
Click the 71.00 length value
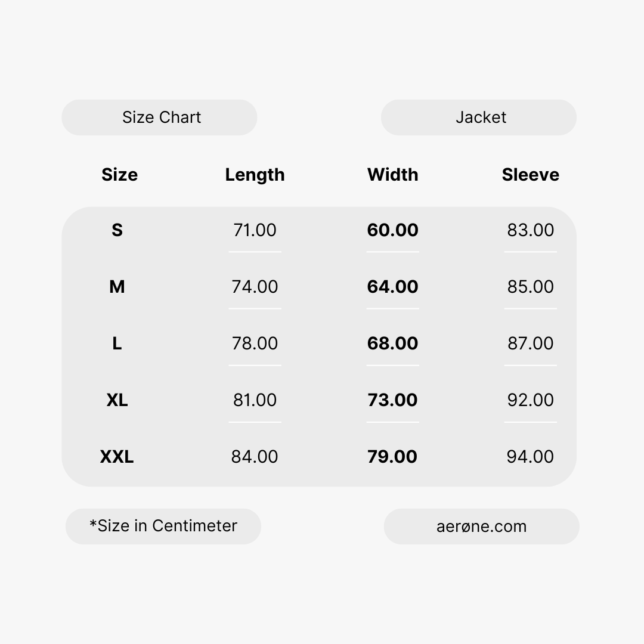click(255, 230)
